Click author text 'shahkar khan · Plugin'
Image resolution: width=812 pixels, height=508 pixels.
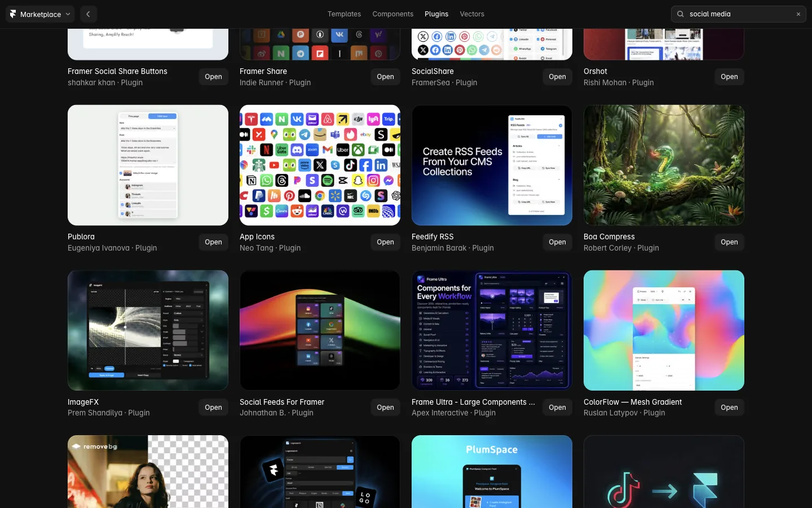point(105,82)
